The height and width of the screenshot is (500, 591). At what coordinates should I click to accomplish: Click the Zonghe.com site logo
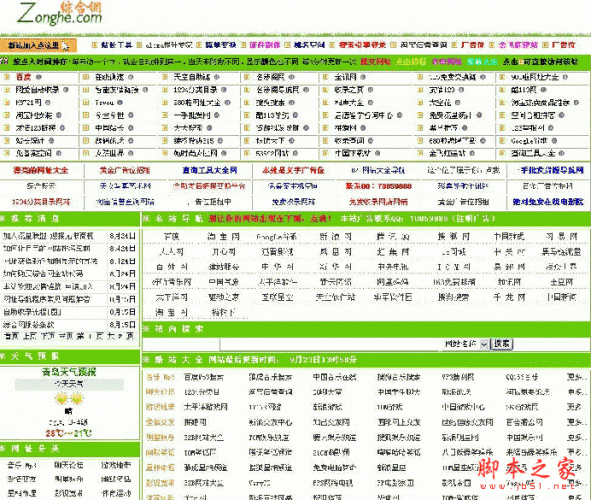[60, 14]
